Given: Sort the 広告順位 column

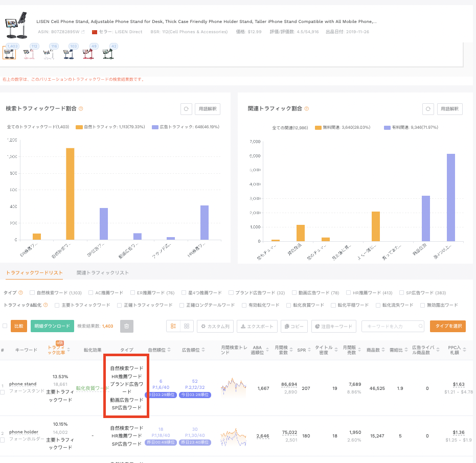Looking at the screenshot, I should (x=203, y=350).
